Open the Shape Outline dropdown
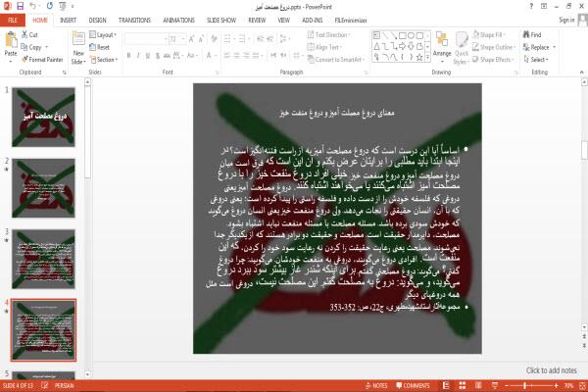Image resolution: width=588 pixels, height=392 pixels. (494, 47)
